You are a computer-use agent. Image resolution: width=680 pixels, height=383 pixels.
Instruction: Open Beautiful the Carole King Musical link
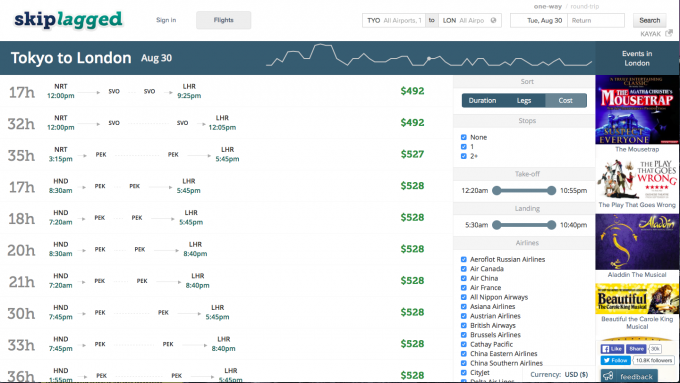pos(637,323)
